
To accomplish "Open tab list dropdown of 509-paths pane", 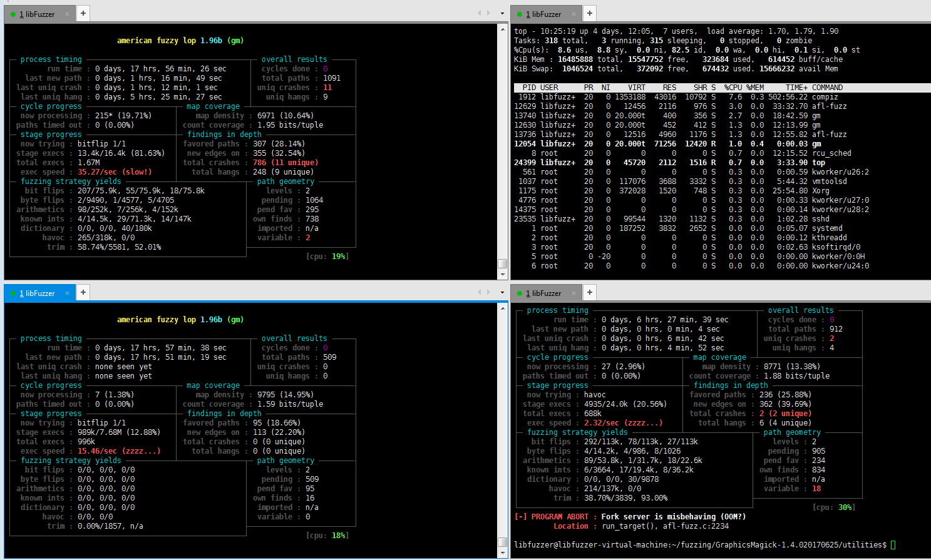I will 502,292.
